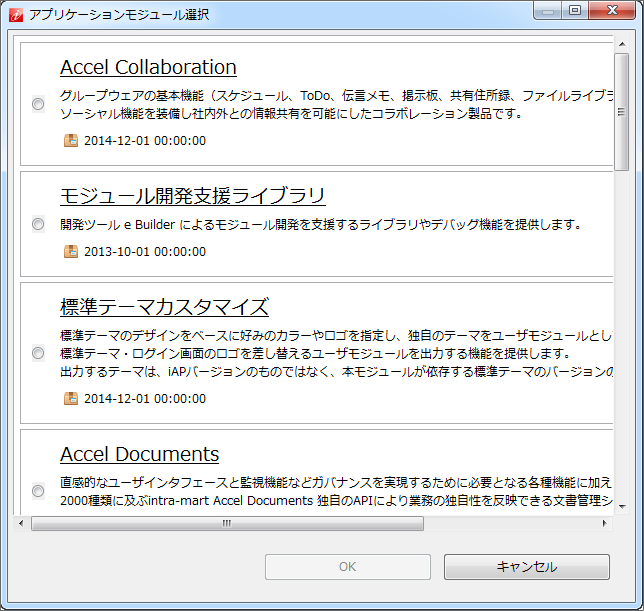644x611 pixels.
Task: Maximize the module selection window
Action: (575, 10)
